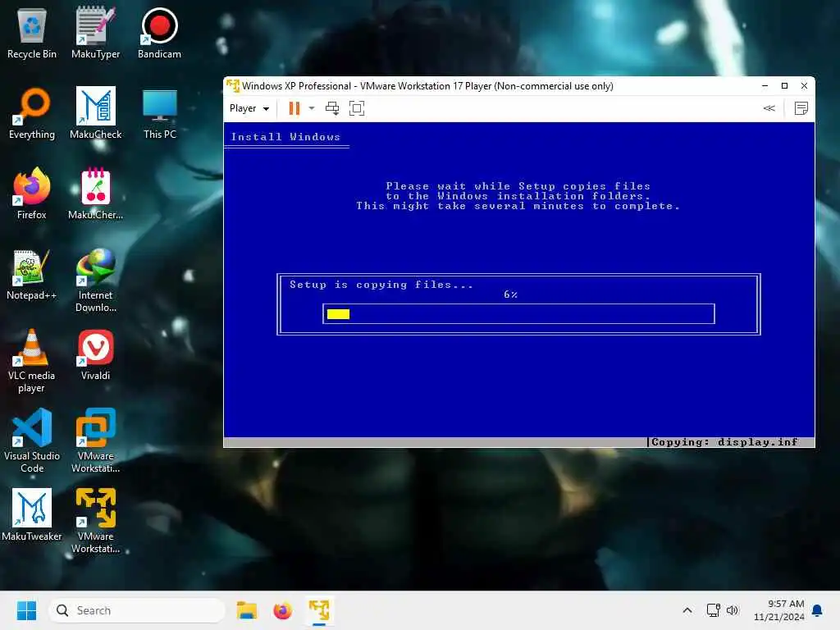The width and height of the screenshot is (840, 630).
Task: Click 'This might take several minutes' line
Action: pos(518,206)
